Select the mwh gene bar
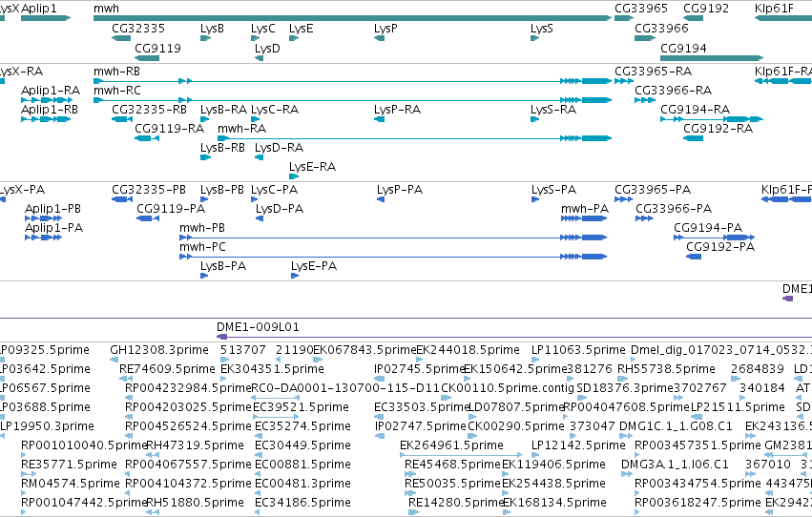The width and height of the screenshot is (812, 517). click(x=353, y=18)
